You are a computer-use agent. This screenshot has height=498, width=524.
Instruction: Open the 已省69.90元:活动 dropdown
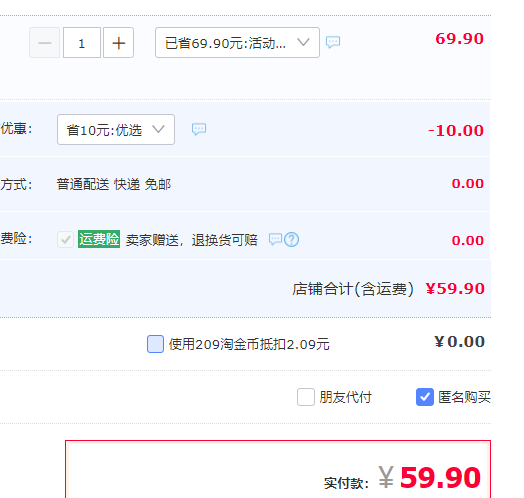click(237, 43)
